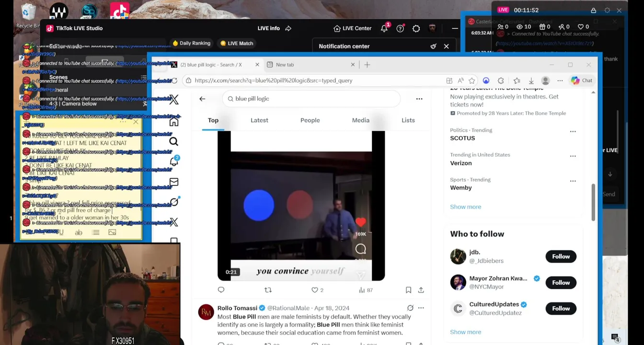Open Recycle Bin desktop icon

pyautogui.click(x=28, y=16)
